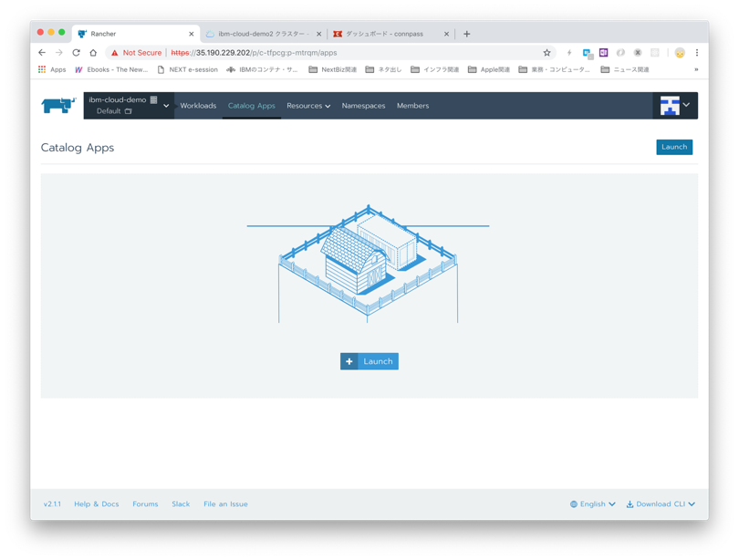Go to the Workloads tab
This screenshot has width=739, height=560.
(198, 106)
